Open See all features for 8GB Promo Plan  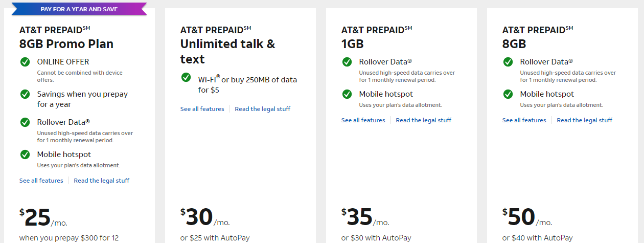[x=41, y=181]
